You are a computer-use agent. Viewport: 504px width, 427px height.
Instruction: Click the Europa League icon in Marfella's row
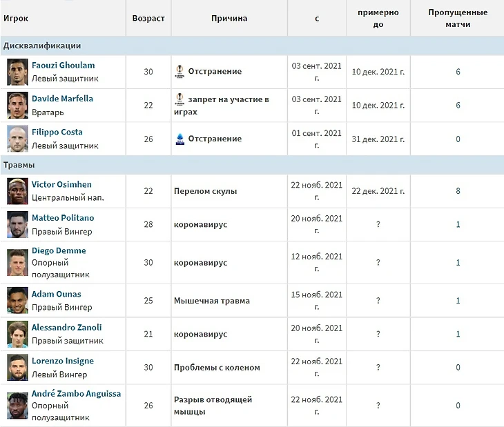tap(180, 99)
